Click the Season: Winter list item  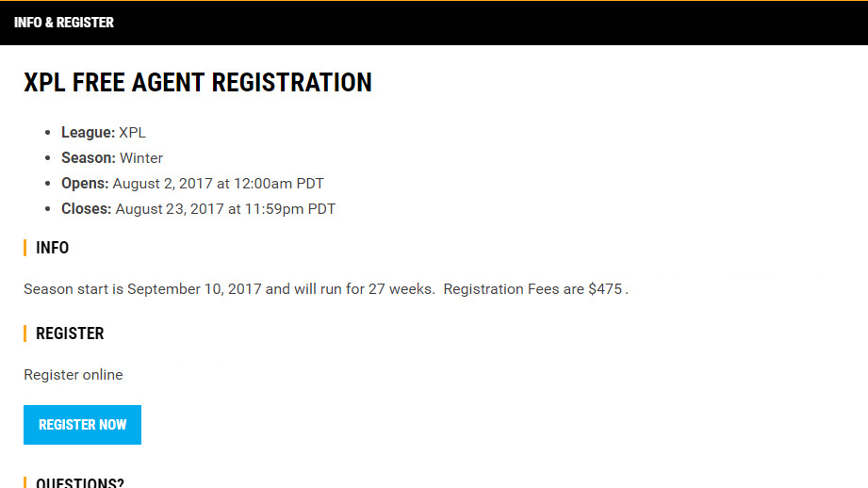pyautogui.click(x=112, y=158)
